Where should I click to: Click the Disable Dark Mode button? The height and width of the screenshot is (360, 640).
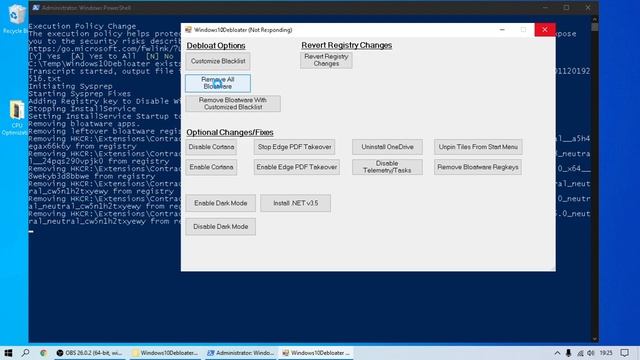click(x=220, y=227)
